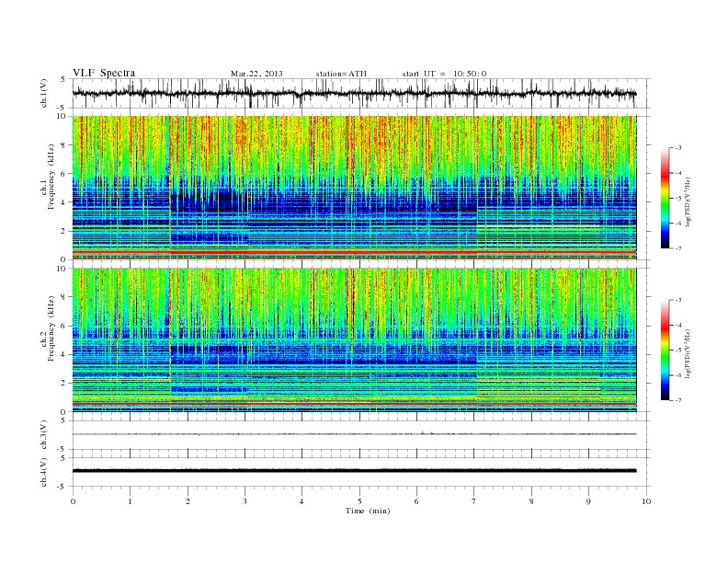Image resolution: width=728 pixels, height=563 pixels.
Task: Click inside the ch.1 spectrogram panel
Action: coord(354,188)
